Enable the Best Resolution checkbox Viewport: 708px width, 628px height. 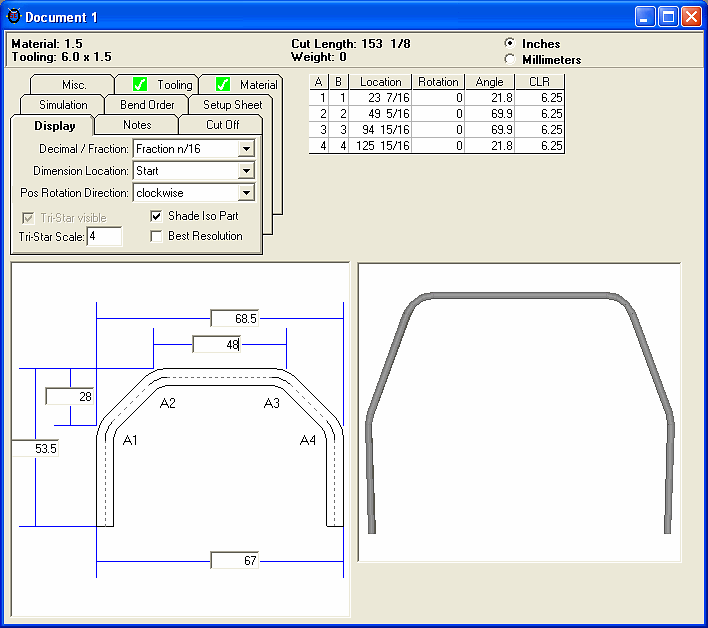[x=156, y=236]
